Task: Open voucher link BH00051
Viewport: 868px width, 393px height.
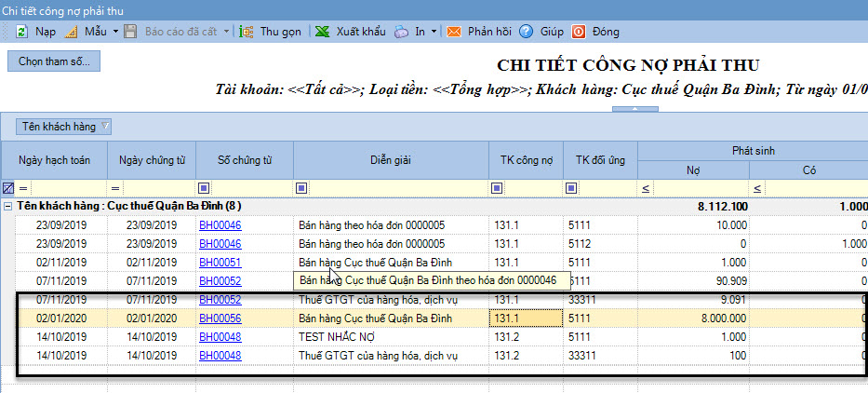Action: [x=220, y=263]
